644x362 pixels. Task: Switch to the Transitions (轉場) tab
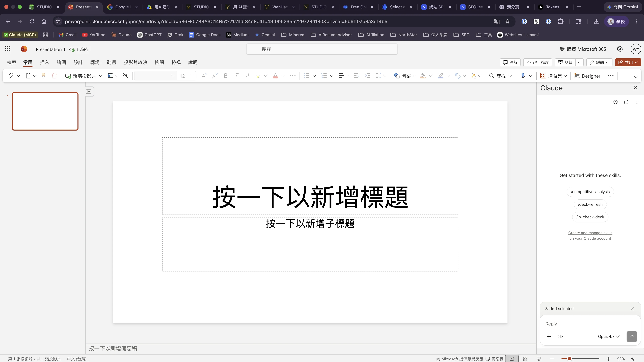coord(95,62)
